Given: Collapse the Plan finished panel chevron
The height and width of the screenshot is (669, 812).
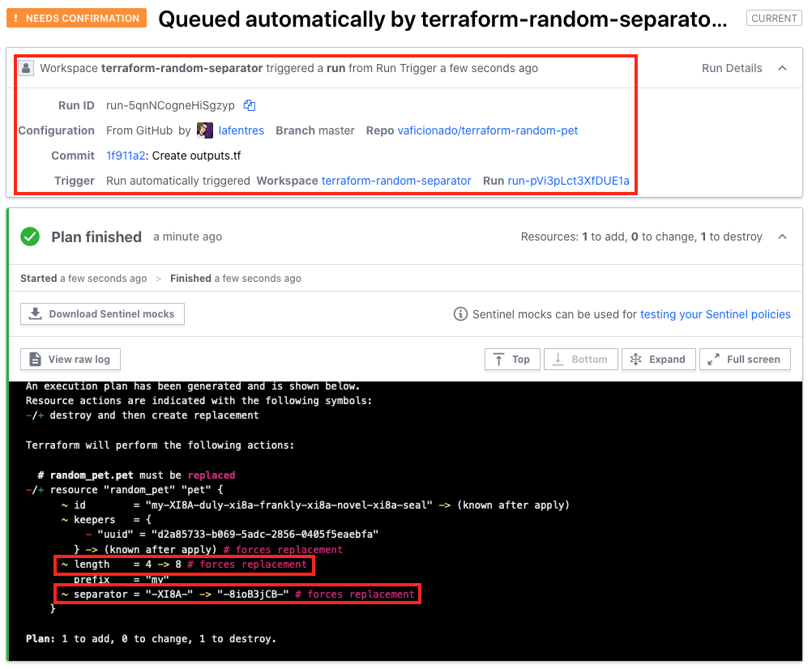Looking at the screenshot, I should click(782, 236).
